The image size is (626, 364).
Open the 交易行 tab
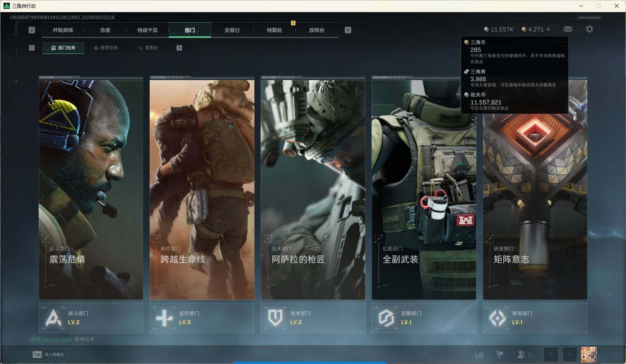(x=232, y=30)
